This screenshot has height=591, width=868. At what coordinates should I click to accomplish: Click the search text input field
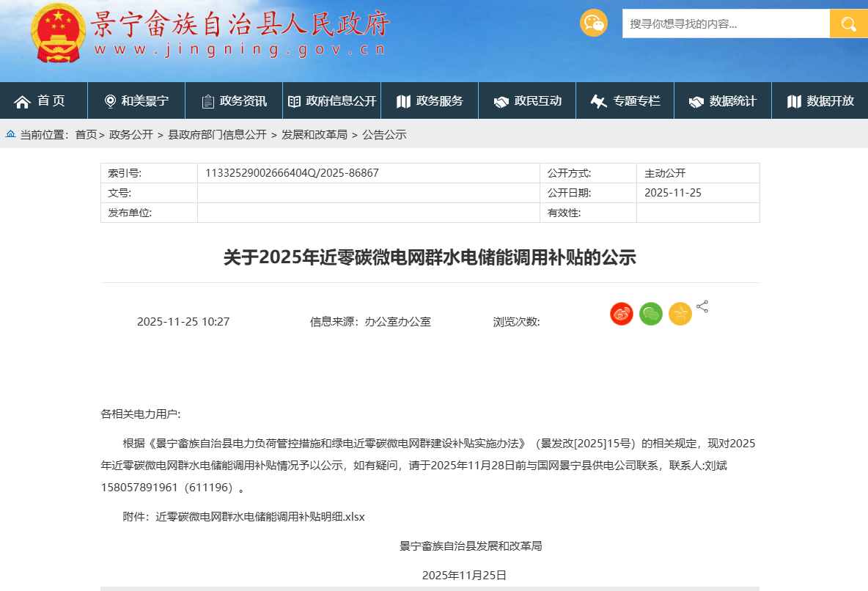coord(725,23)
